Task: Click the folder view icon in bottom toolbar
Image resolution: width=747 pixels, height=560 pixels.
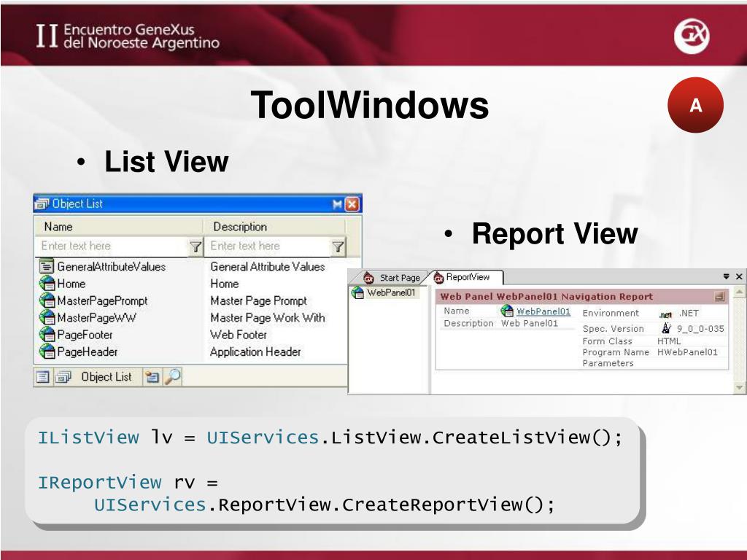Action: [152, 377]
